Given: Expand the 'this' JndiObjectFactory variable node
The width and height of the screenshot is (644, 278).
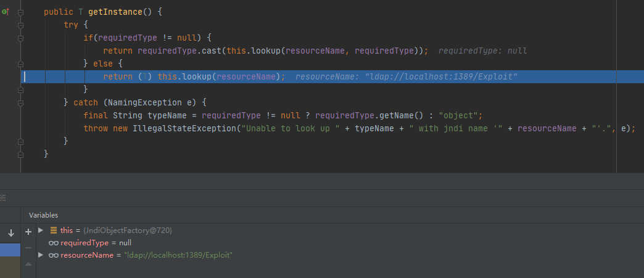Looking at the screenshot, I should click(x=41, y=230).
